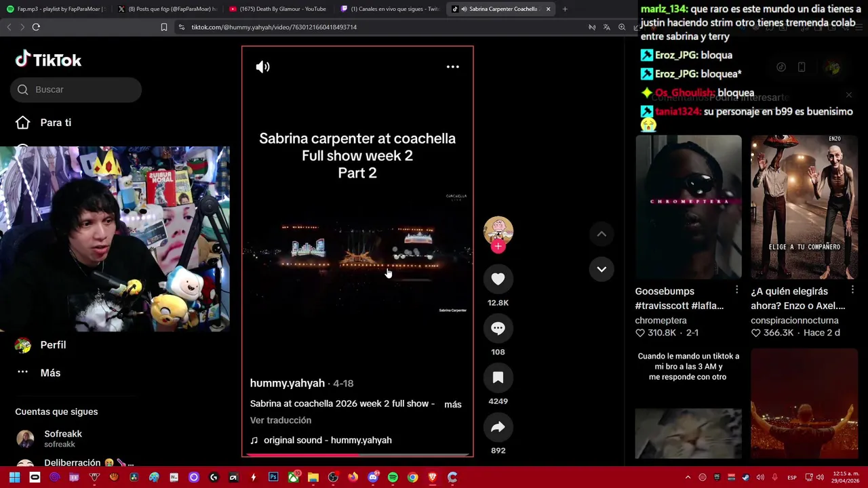Share the video using arrow icon
868x488 pixels.
click(498, 427)
